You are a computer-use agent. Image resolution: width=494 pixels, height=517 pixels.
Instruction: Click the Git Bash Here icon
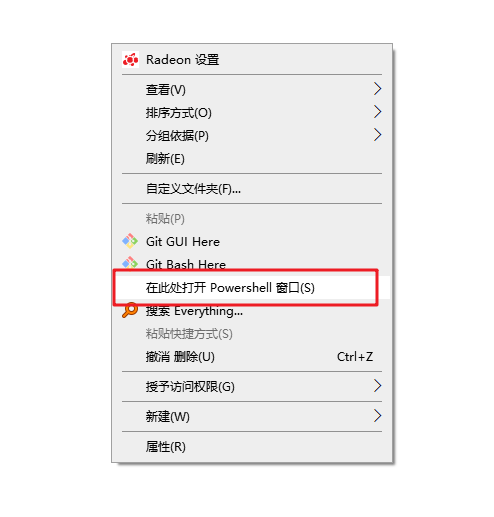pos(130,263)
